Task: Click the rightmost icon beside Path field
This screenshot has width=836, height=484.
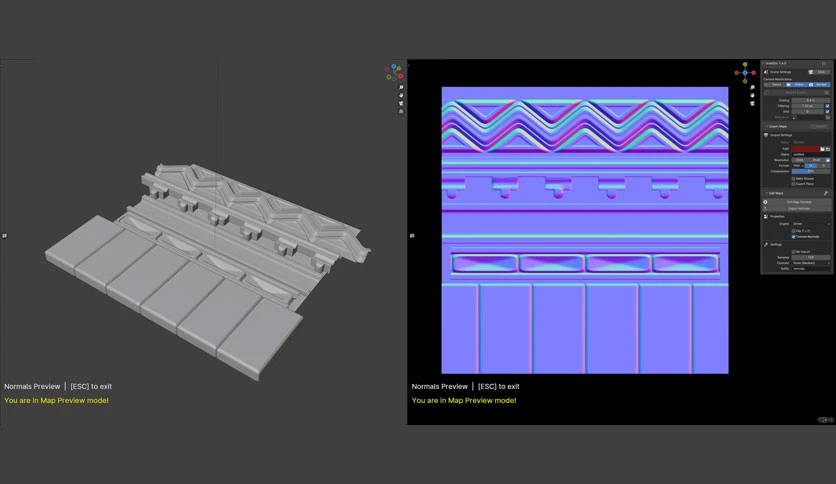Action: pyautogui.click(x=827, y=149)
